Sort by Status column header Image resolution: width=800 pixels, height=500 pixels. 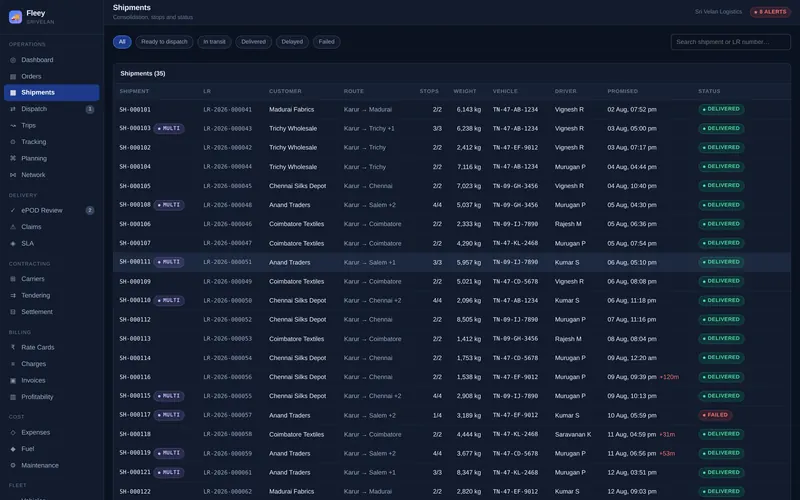(709, 91)
